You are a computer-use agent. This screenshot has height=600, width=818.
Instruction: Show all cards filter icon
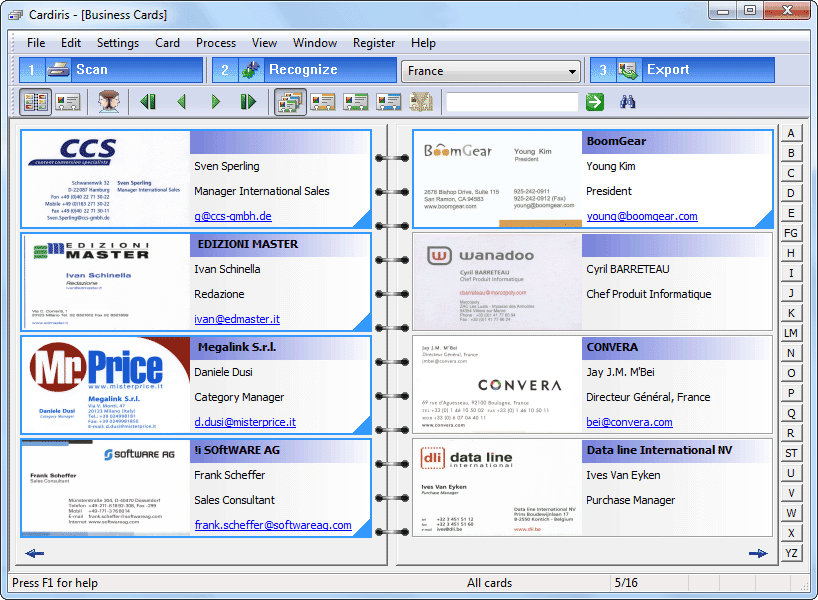point(291,102)
